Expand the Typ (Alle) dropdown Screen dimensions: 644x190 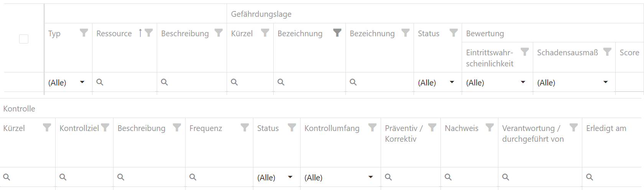(x=82, y=82)
